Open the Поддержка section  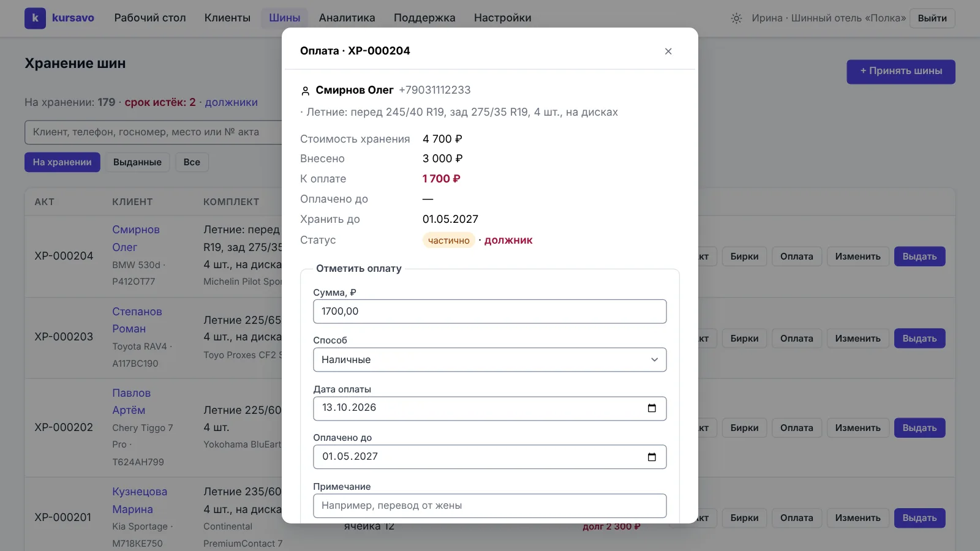(x=424, y=18)
